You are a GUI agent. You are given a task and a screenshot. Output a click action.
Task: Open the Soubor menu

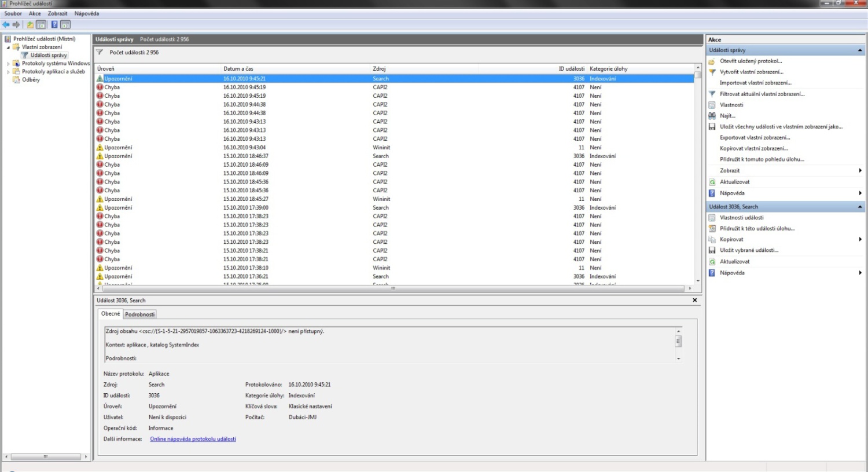13,13
